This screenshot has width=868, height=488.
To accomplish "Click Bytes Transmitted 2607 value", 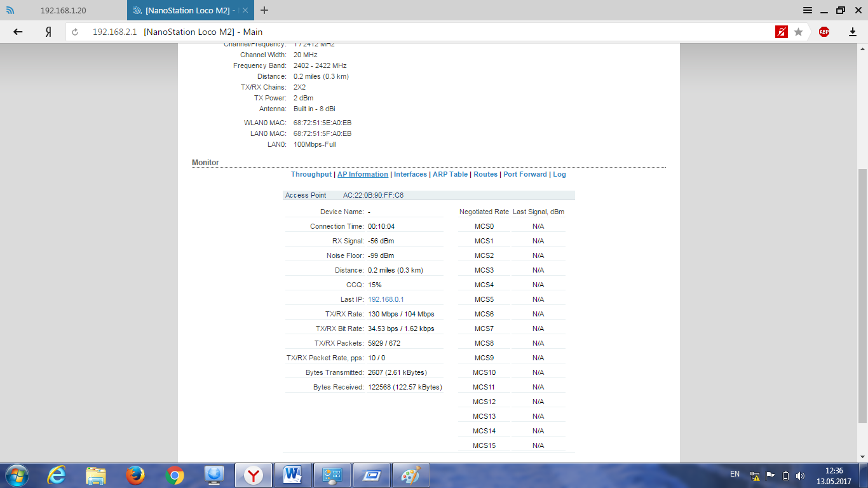I will 397,372.
